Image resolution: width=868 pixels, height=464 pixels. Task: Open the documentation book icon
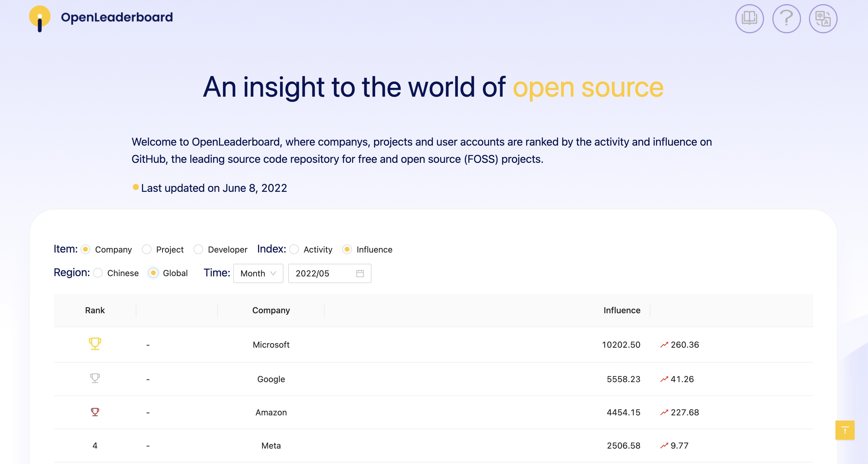(x=749, y=18)
